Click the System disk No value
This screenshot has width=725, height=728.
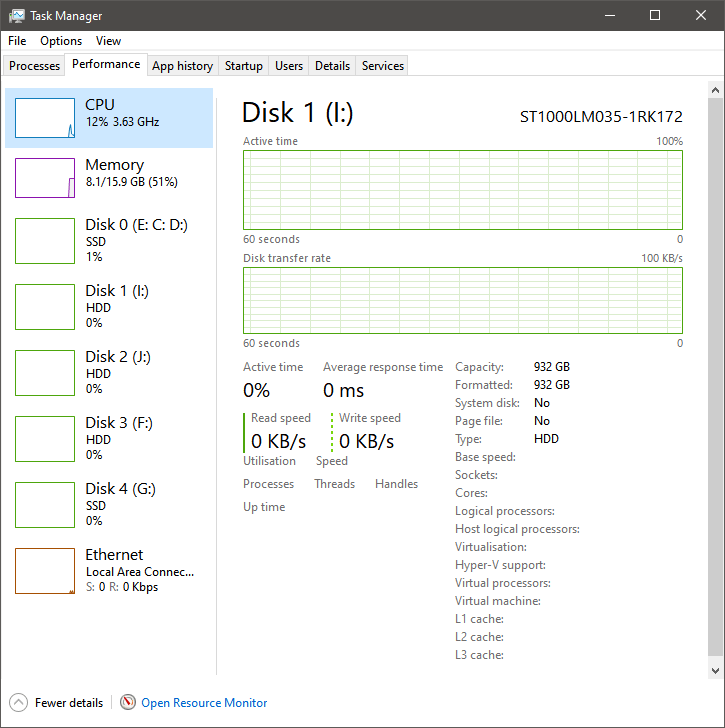click(x=542, y=403)
